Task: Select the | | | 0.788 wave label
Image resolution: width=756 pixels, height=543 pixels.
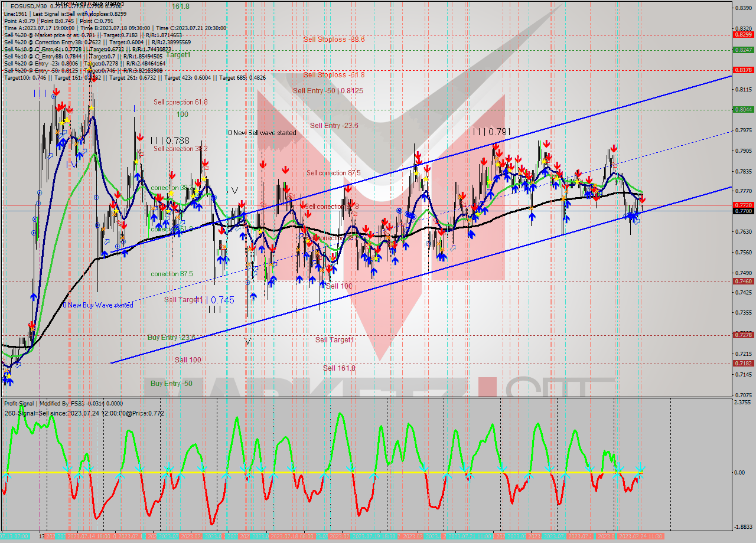Action: [x=170, y=140]
